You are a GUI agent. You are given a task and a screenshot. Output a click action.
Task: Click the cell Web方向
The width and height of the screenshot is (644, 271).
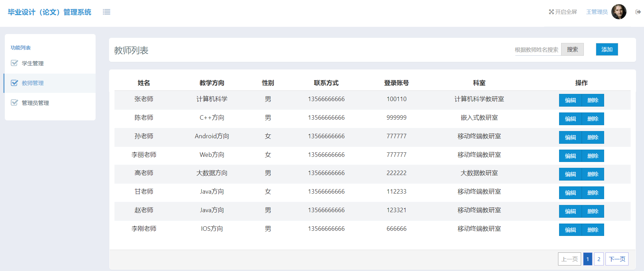coord(212,155)
